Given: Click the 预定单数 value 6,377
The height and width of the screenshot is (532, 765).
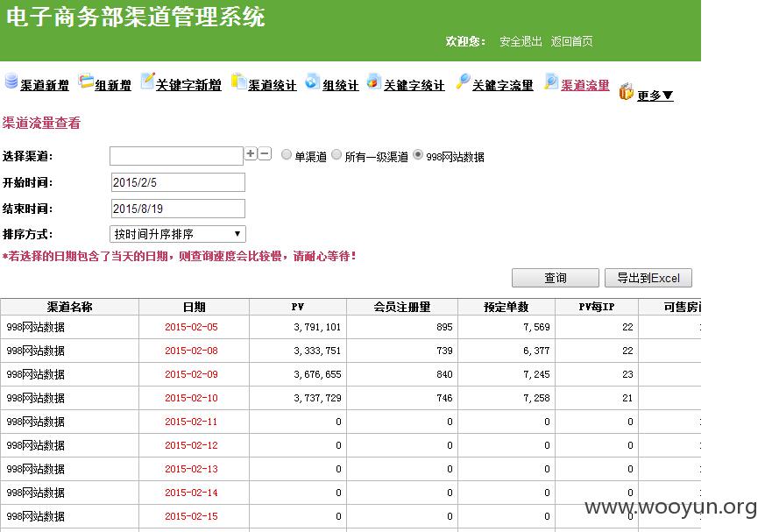Looking at the screenshot, I should coord(536,351).
